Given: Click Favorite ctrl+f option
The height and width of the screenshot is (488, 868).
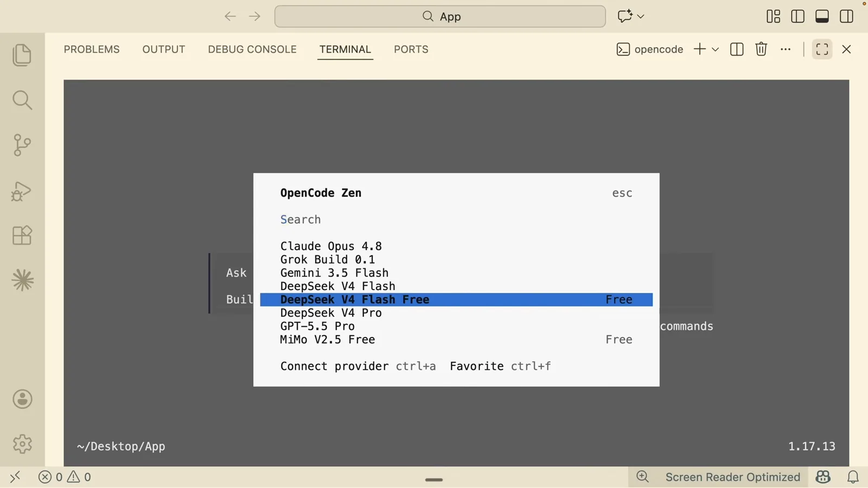Looking at the screenshot, I should coord(500,367).
